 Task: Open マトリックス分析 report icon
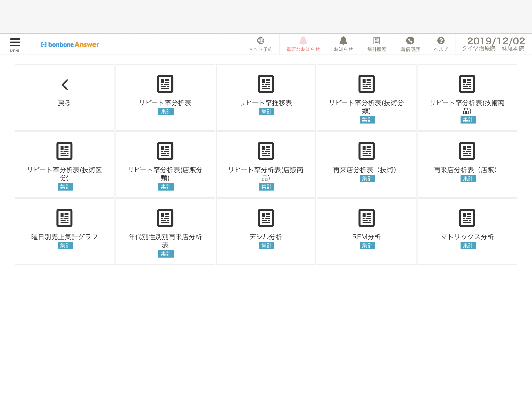(x=467, y=218)
